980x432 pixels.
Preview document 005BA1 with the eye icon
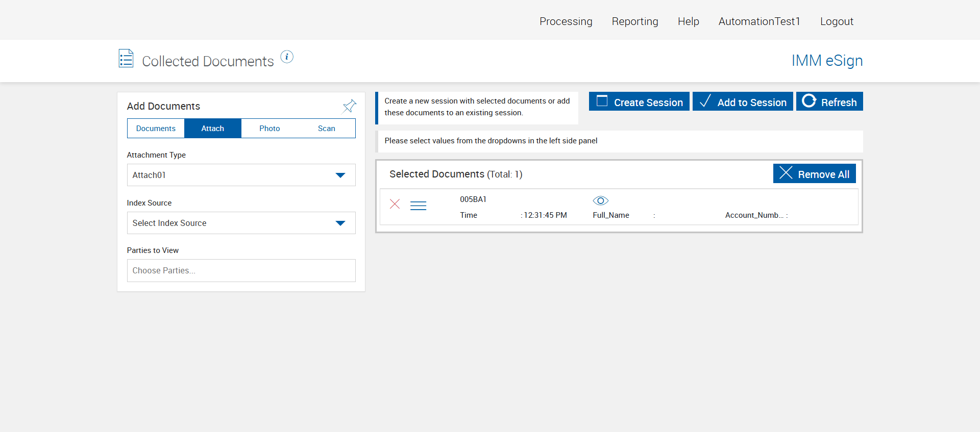600,200
